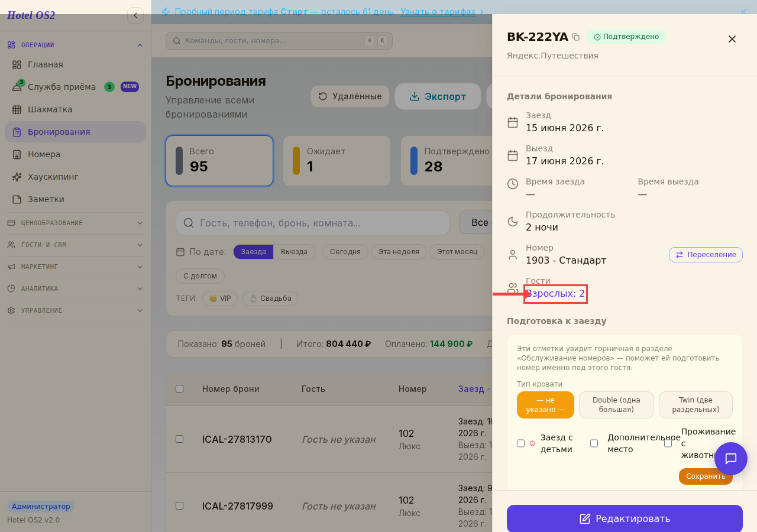The height and width of the screenshot is (532, 757).
Task: Click the Экспорт button
Action: [x=438, y=96]
